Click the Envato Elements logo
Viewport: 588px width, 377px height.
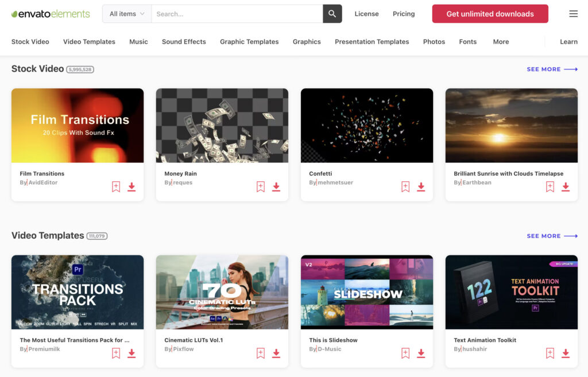(x=51, y=14)
